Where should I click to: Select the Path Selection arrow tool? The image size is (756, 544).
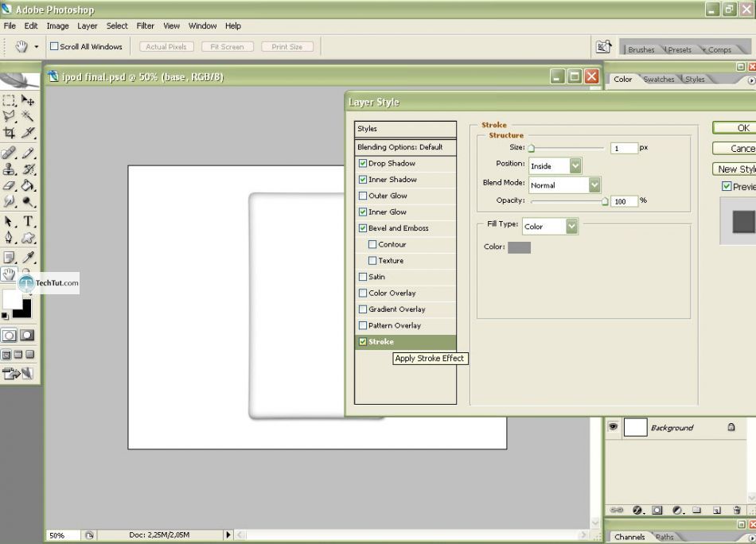click(10, 222)
